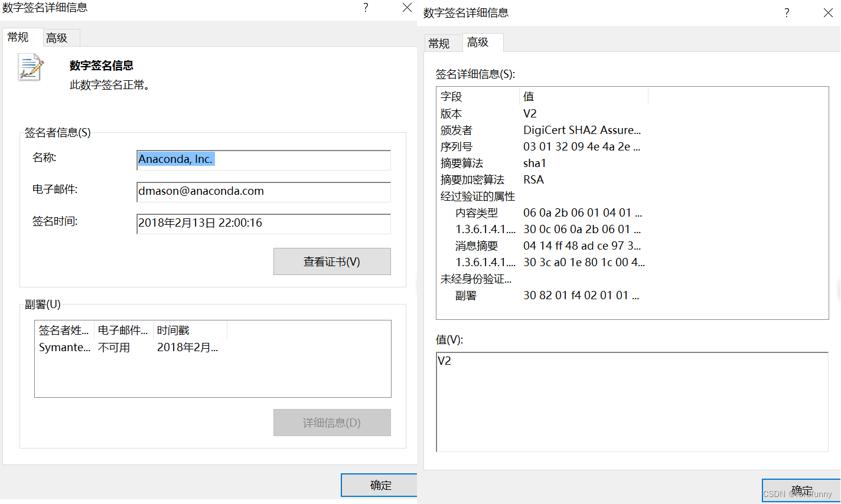The width and height of the screenshot is (841, 504).
Task: Click the 名称 field containing Anaconda, Inc.
Action: tap(263, 160)
